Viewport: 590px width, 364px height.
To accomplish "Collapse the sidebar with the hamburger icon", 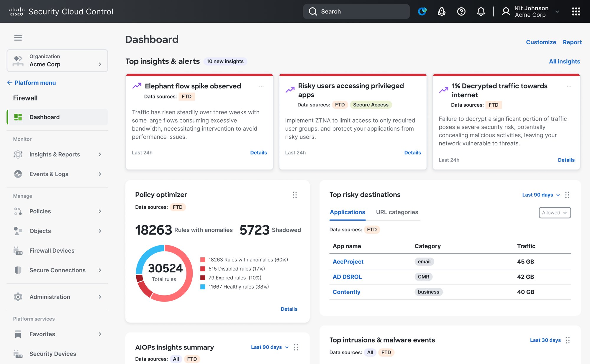I will tap(18, 38).
